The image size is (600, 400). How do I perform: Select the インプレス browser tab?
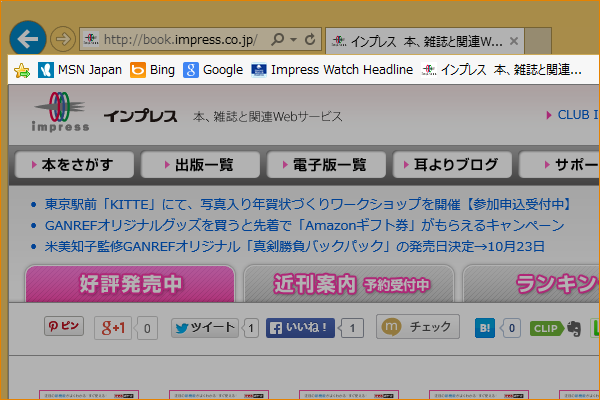pyautogui.click(x=425, y=41)
